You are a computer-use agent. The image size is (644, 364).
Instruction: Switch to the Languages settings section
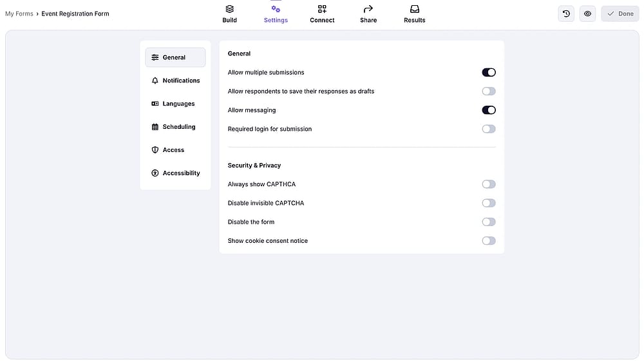[175, 104]
